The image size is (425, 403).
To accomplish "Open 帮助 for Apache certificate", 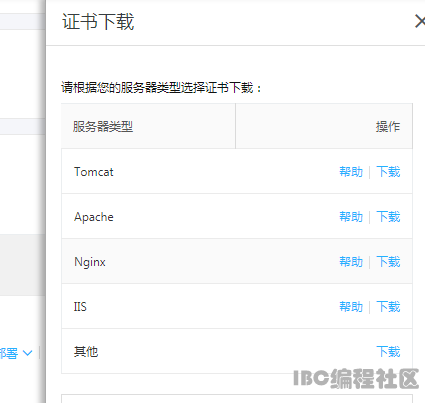I will 351,217.
